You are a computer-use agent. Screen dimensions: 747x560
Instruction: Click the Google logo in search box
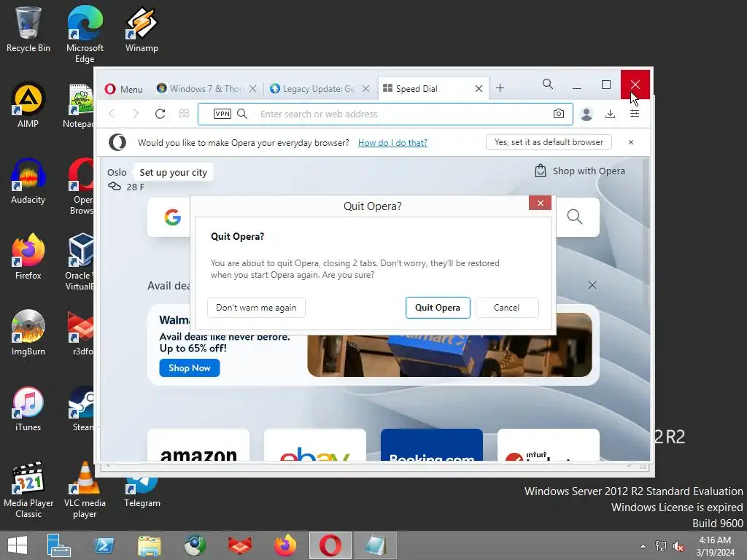[172, 217]
